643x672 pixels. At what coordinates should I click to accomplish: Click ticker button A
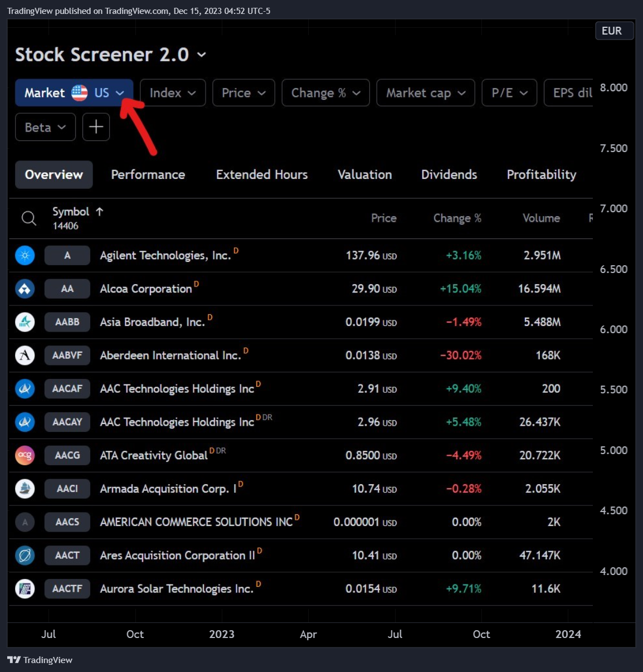click(x=67, y=255)
